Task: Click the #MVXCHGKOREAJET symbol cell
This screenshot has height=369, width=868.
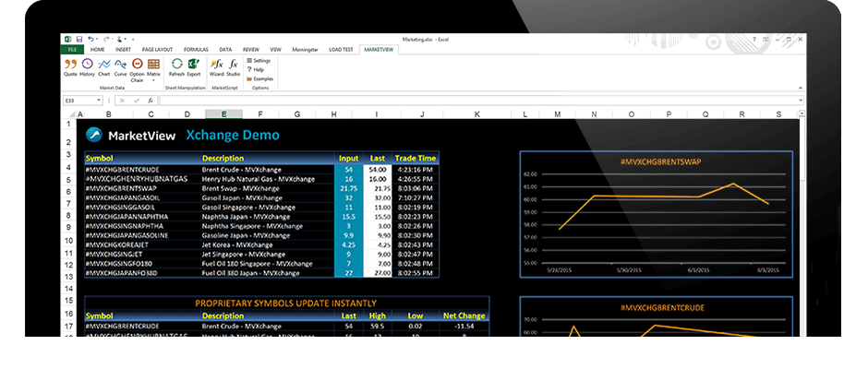Action: coord(142,244)
